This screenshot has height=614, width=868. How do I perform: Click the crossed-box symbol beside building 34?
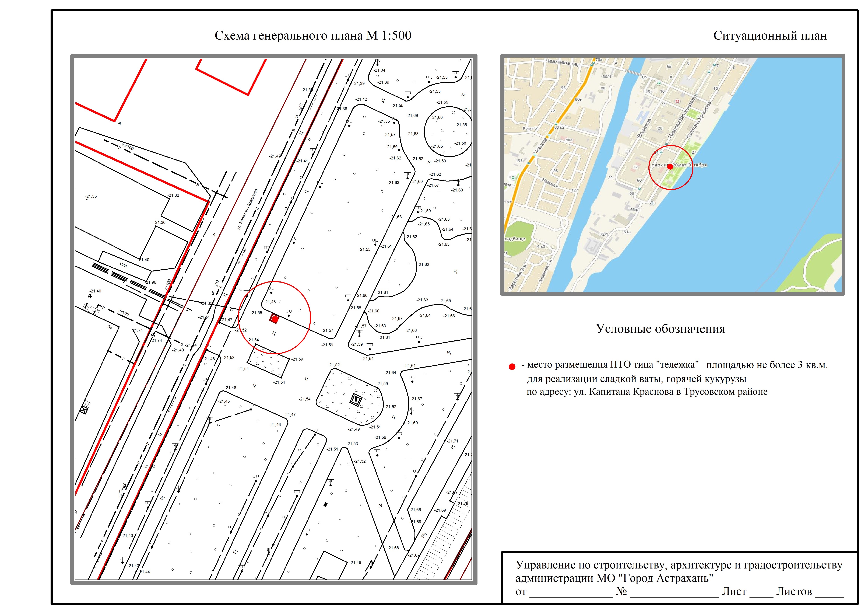point(84,410)
